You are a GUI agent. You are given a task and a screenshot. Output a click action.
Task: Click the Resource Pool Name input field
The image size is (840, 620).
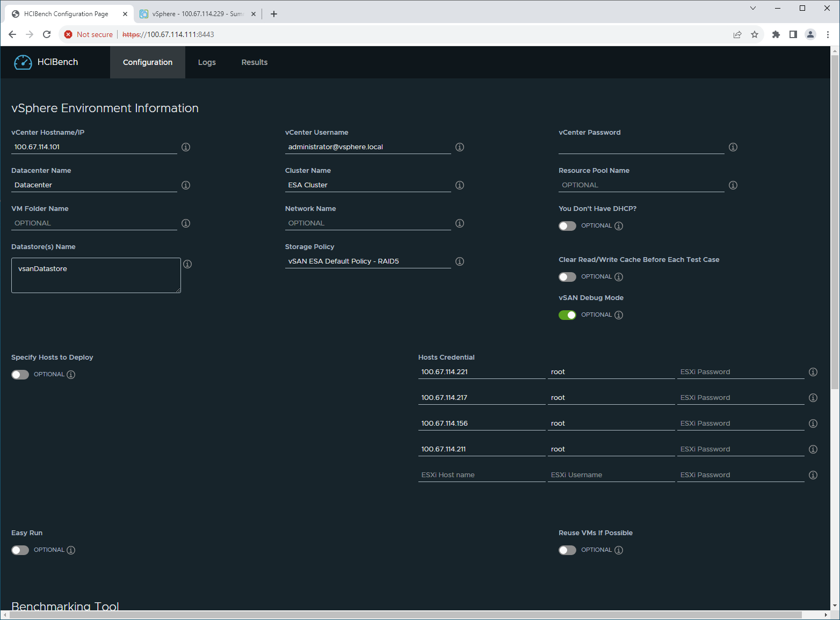coord(641,185)
